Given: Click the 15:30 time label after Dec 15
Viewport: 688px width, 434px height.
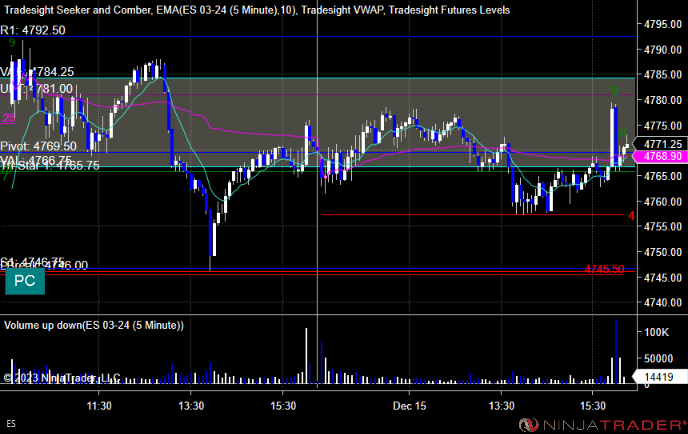Looking at the screenshot, I should click(x=593, y=406).
